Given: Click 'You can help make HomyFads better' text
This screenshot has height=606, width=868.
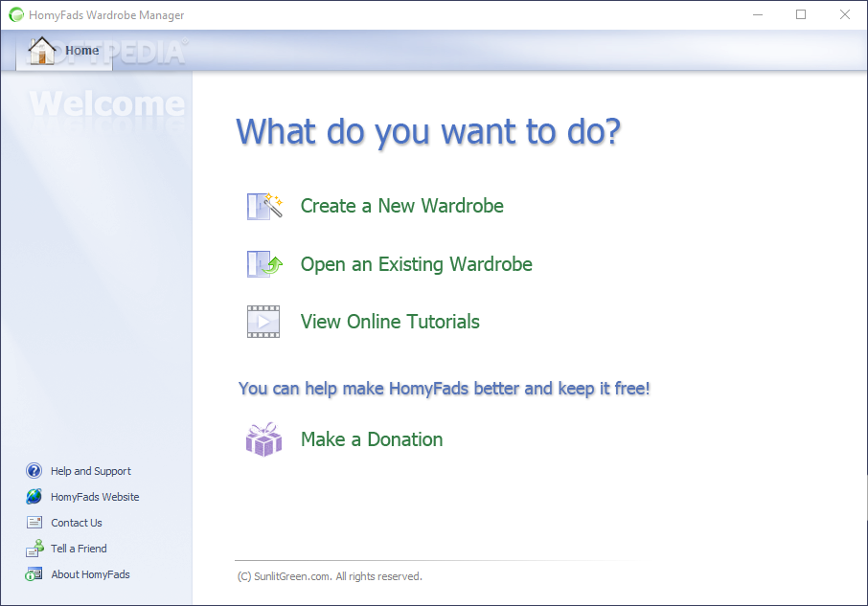Looking at the screenshot, I should click(x=444, y=389).
